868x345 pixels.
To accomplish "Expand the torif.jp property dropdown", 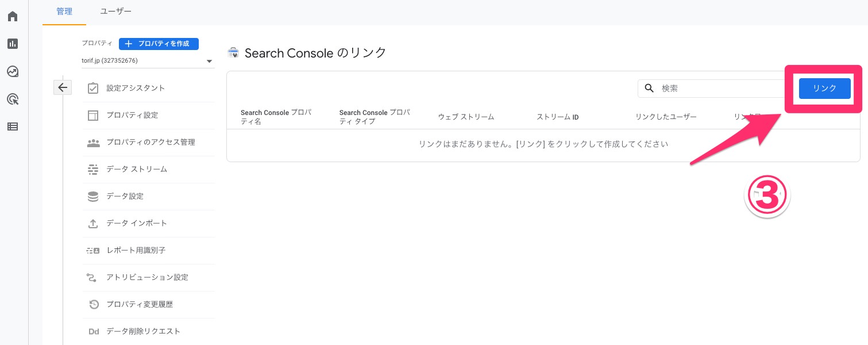I will click(x=209, y=61).
